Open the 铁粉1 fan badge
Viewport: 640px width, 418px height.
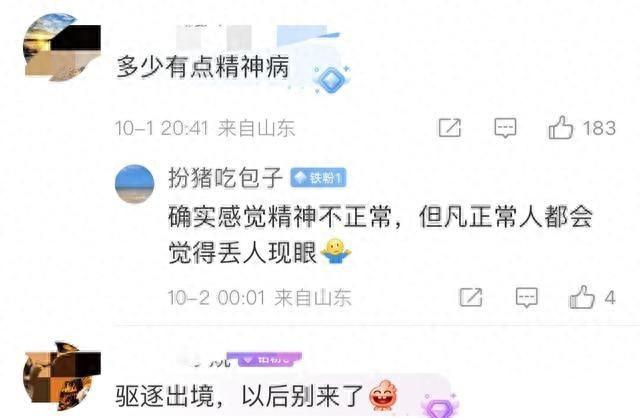318,178
